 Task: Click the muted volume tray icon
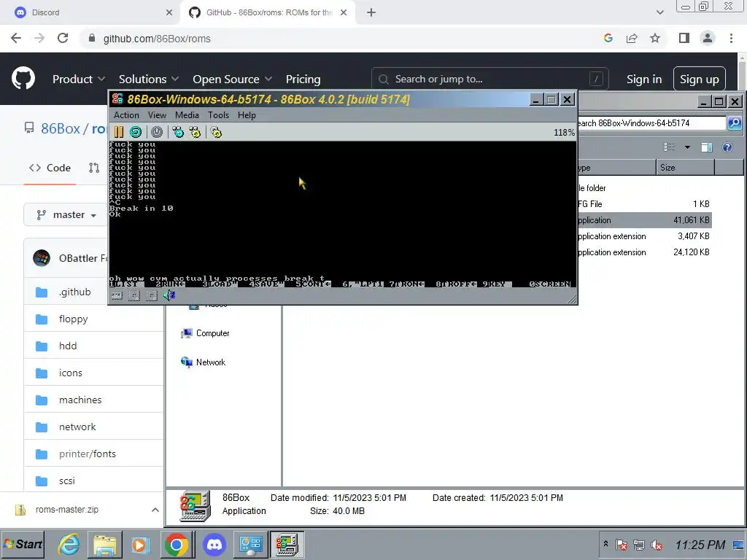coord(657,545)
